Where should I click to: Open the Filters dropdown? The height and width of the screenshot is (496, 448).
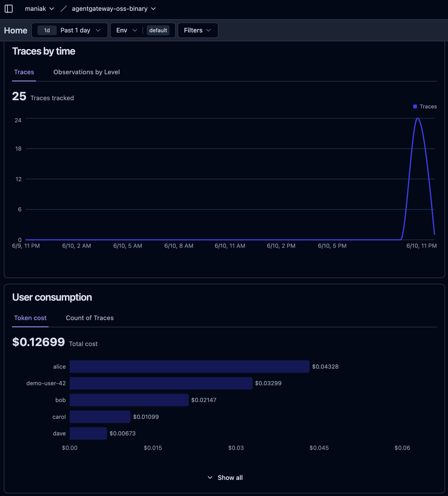tap(198, 30)
